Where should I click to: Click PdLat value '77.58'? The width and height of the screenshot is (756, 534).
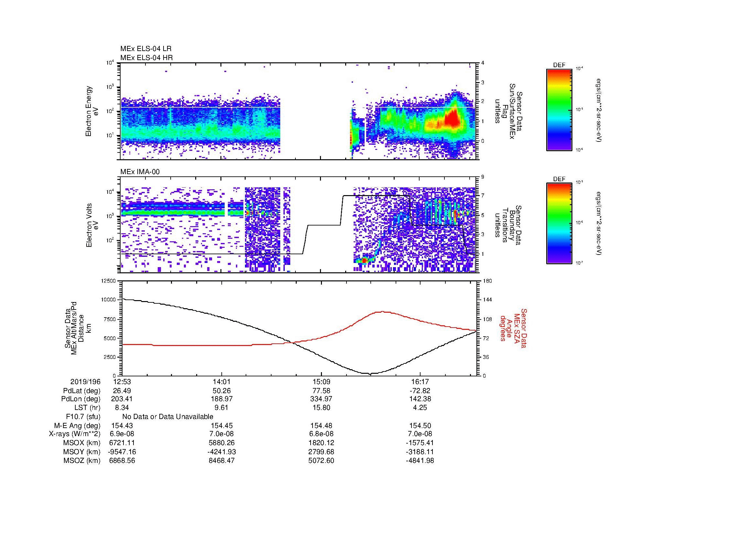[321, 391]
